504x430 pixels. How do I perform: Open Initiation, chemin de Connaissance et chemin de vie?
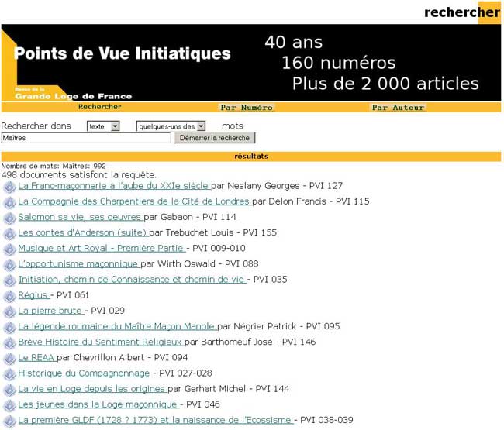pos(132,280)
